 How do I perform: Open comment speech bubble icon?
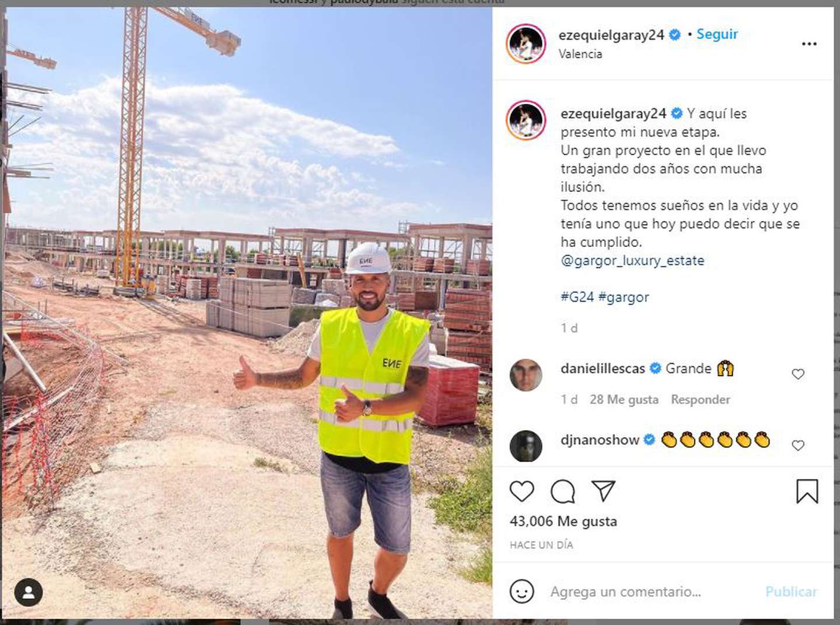(563, 491)
